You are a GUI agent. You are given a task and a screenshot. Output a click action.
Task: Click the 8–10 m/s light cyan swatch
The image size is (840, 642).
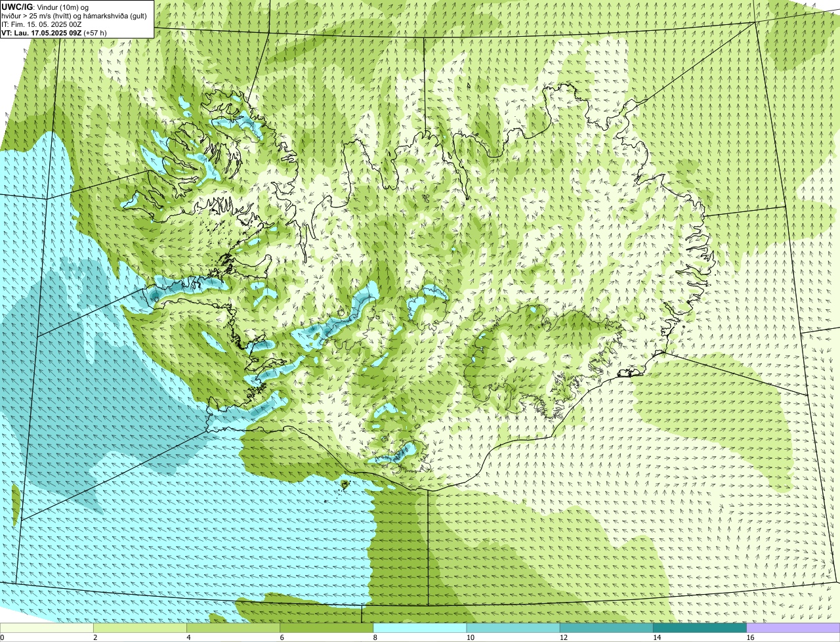coord(421,628)
